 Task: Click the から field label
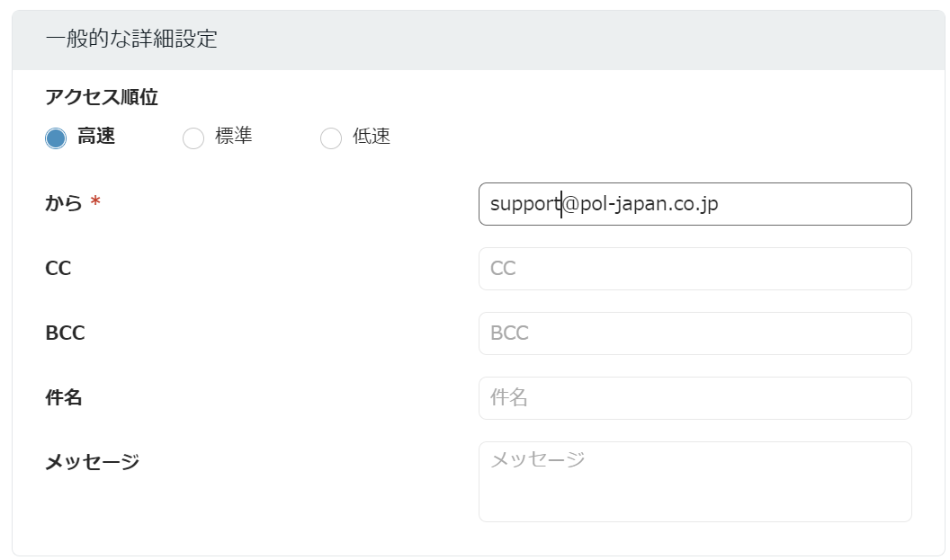click(64, 203)
